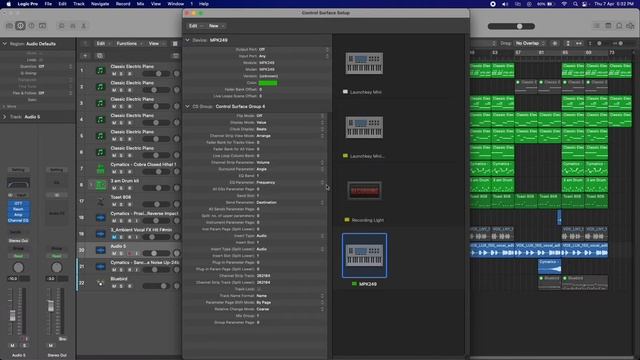Solo track 2 Classic Electric Piano
Viewport: 640px width, 360px height.
[121, 90]
